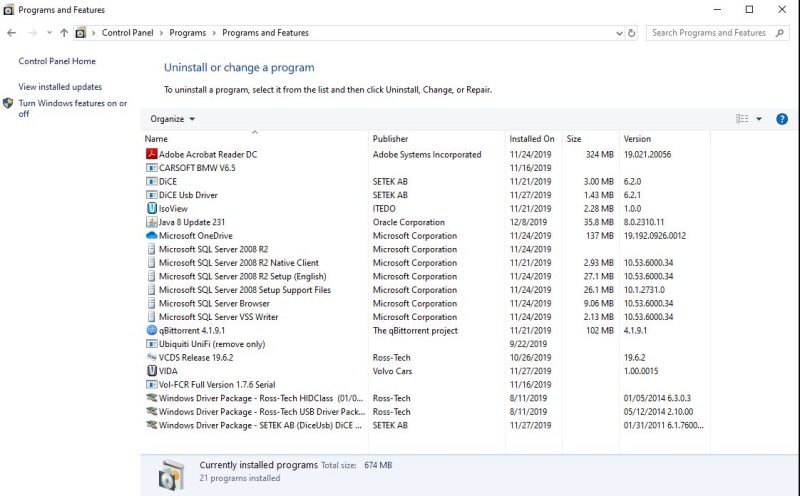The height and width of the screenshot is (496, 800).
Task: Click Adobe Systems Incorporated publisher cell
Action: click(x=427, y=154)
